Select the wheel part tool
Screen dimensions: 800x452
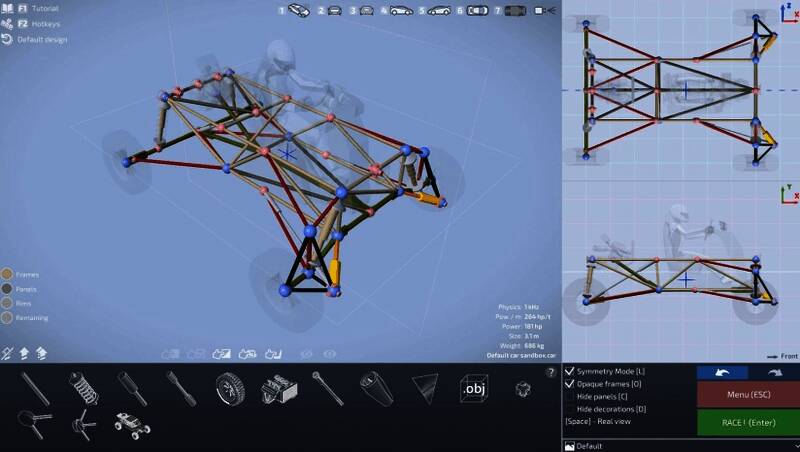(x=229, y=388)
